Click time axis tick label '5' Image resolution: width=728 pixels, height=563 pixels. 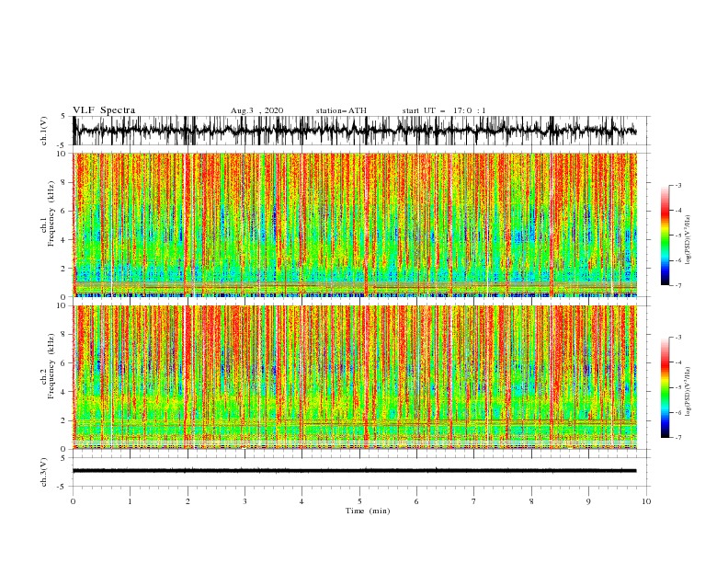[359, 501]
